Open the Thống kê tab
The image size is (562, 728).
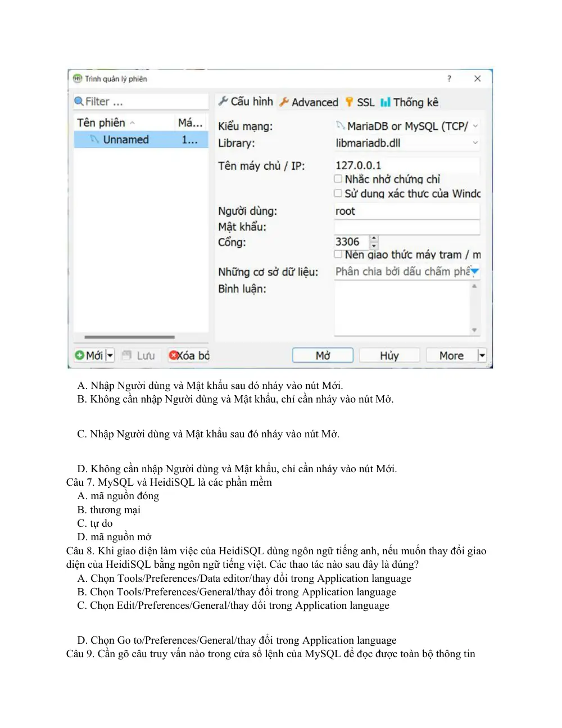click(x=410, y=102)
